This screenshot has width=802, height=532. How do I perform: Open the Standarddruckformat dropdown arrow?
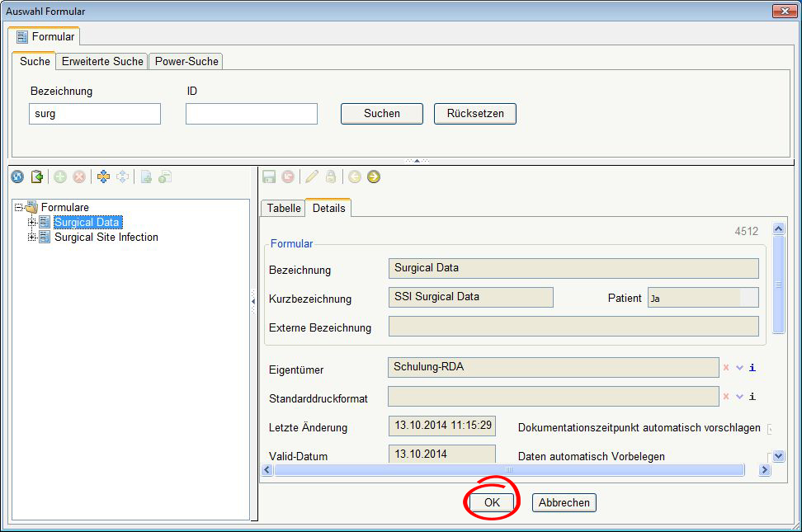coord(739,397)
